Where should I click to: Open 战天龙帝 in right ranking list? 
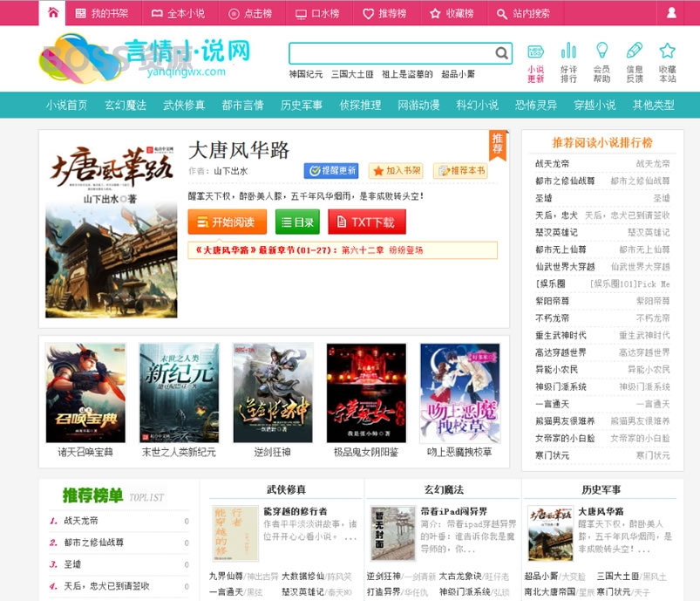pos(552,163)
